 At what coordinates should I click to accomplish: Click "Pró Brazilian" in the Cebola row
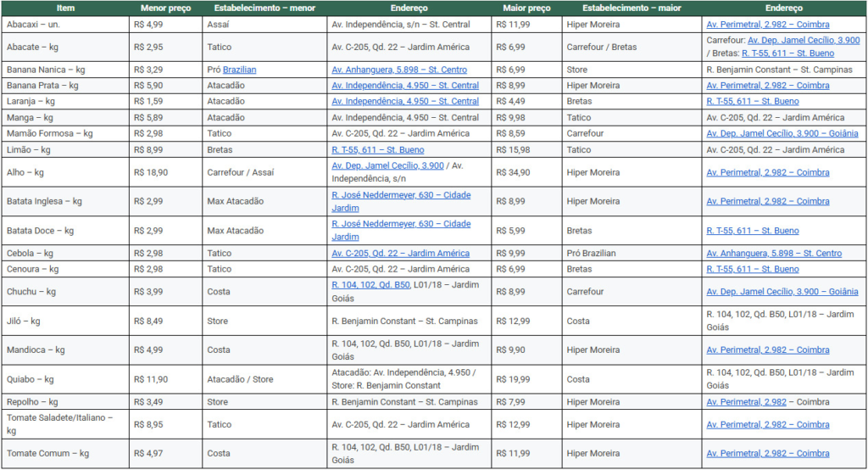(591, 254)
